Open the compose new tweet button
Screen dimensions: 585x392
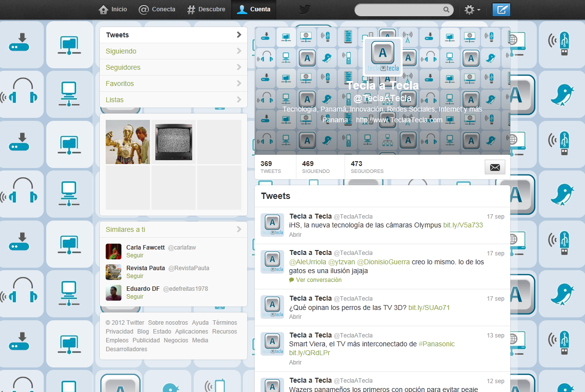(501, 9)
